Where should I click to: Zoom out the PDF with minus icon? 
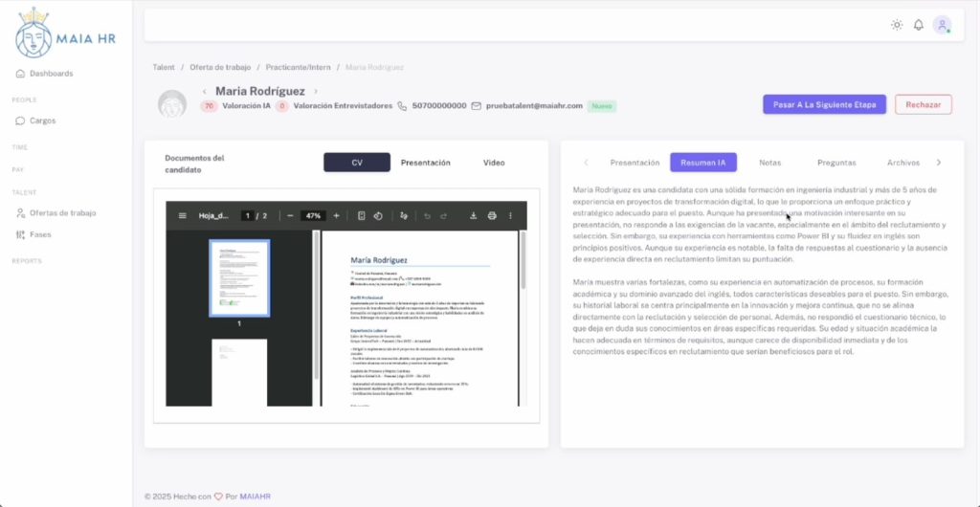pyautogui.click(x=290, y=215)
